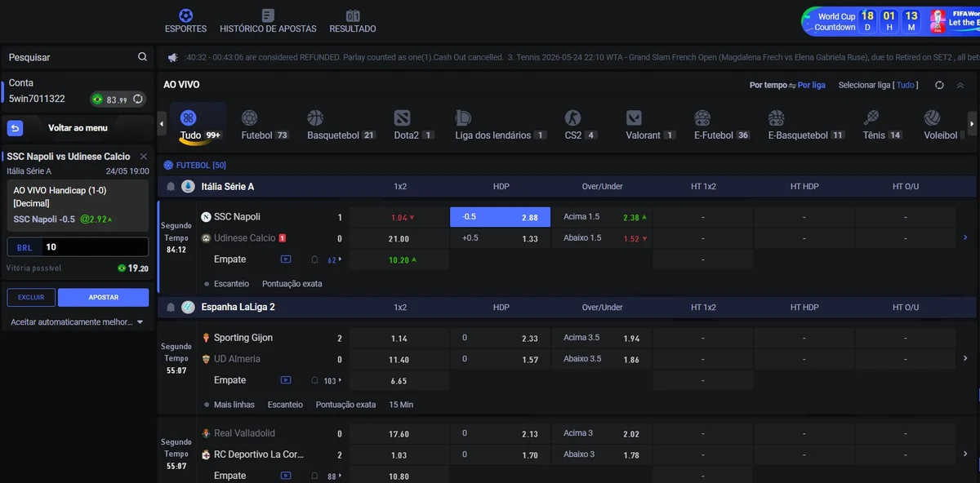Expand 62 more markets for Napoli

335,260
